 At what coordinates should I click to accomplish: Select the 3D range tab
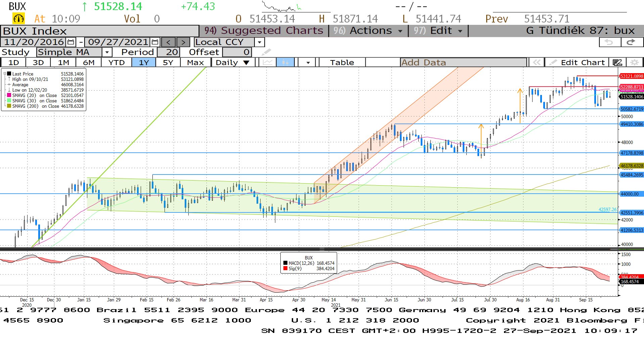point(38,62)
